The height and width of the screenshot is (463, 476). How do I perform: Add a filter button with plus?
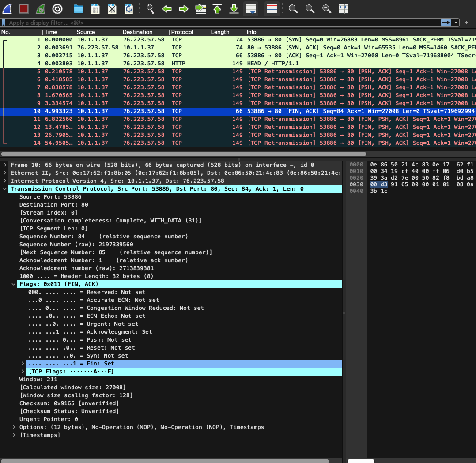point(467,23)
